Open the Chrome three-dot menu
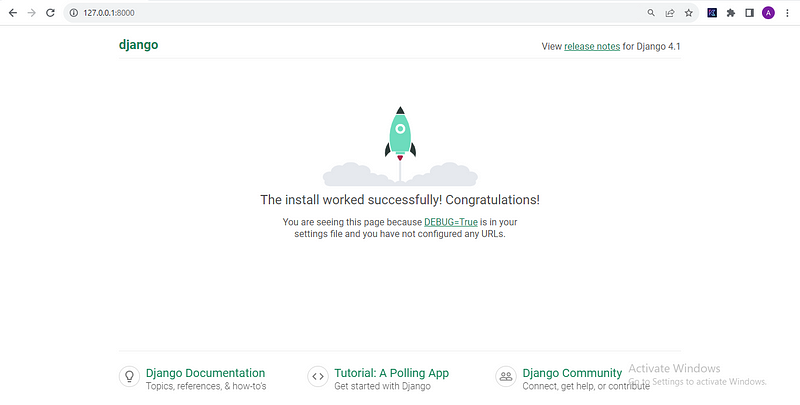800x405 pixels. tap(787, 13)
